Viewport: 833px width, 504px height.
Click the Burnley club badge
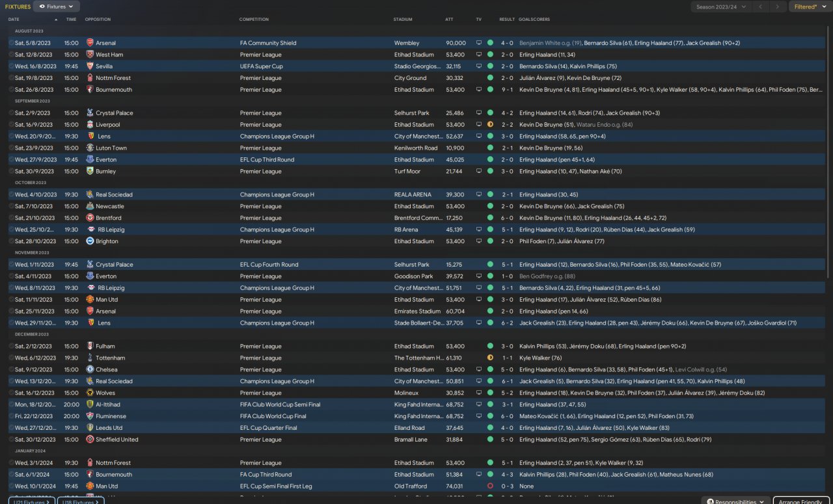coord(90,172)
